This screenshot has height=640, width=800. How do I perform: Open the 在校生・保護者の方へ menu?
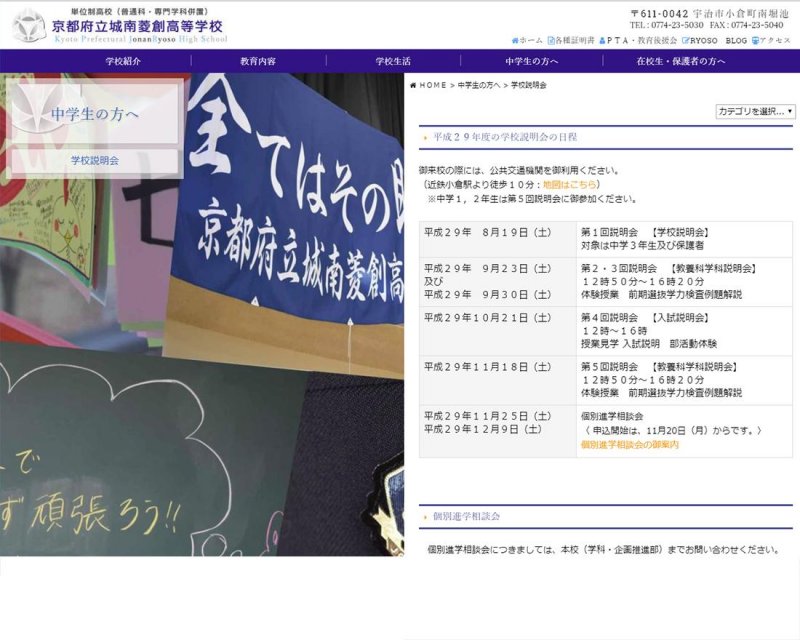coord(681,61)
